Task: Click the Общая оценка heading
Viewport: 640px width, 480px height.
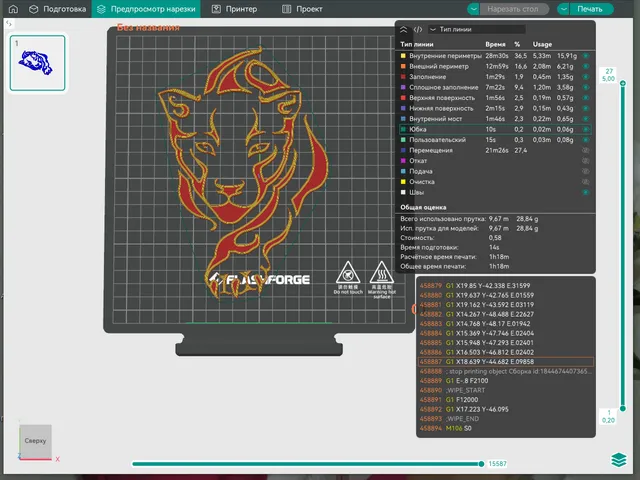Action: coord(423,207)
